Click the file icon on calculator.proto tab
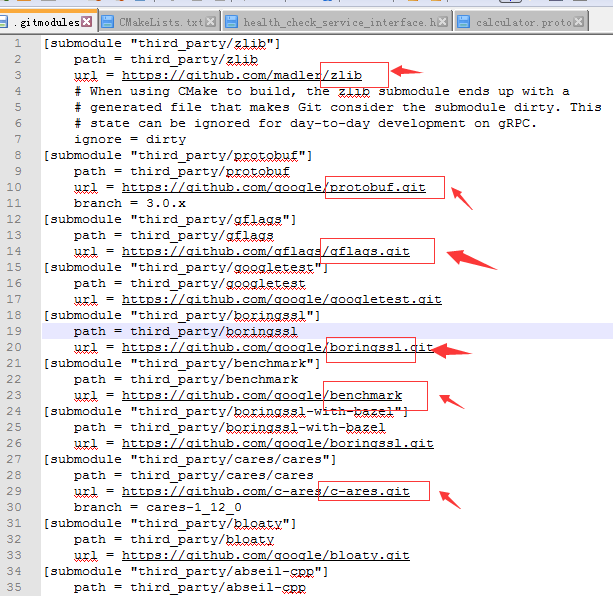The width and height of the screenshot is (613, 596). tap(464, 22)
